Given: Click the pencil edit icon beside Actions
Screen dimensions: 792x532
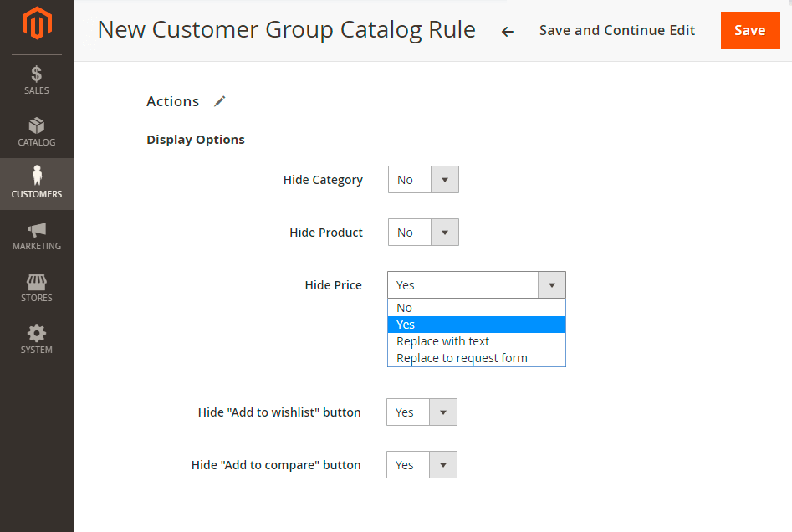Looking at the screenshot, I should [x=220, y=101].
